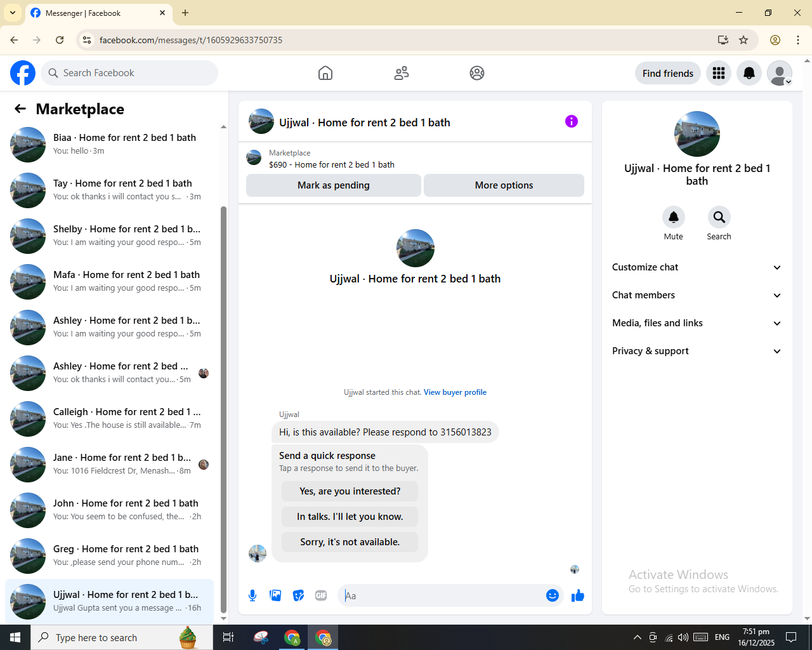Select the Ujjwal conversation in list
The height and width of the screenshot is (650, 812).
(109, 602)
